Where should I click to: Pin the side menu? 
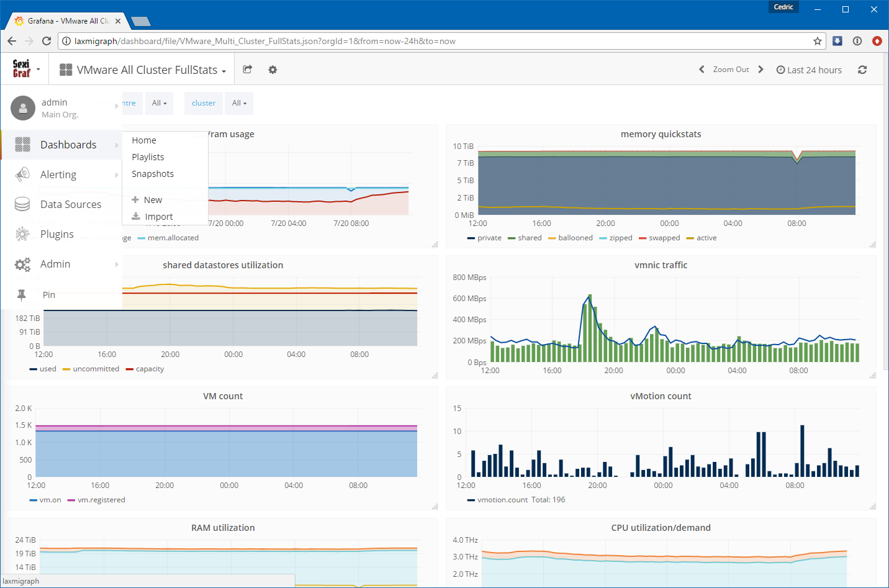pyautogui.click(x=48, y=295)
